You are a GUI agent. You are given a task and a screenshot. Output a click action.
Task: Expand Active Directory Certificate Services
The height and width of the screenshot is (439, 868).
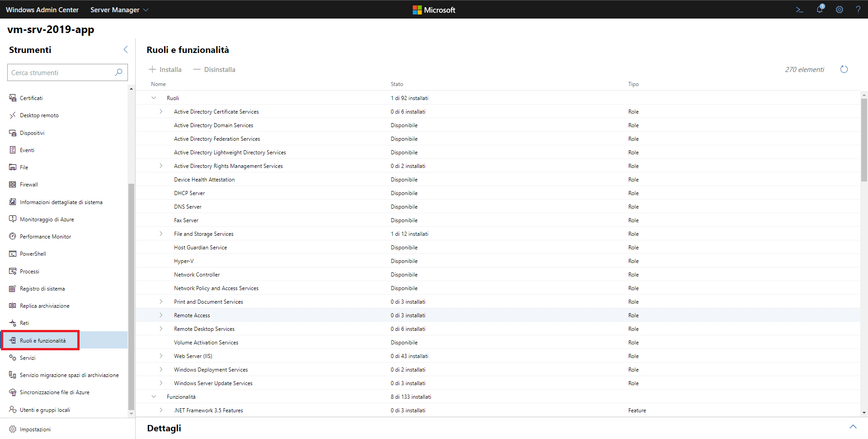click(161, 111)
